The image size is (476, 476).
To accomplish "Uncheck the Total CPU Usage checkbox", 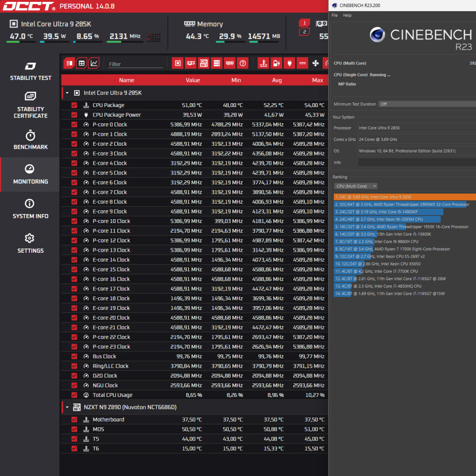I will [x=74, y=395].
